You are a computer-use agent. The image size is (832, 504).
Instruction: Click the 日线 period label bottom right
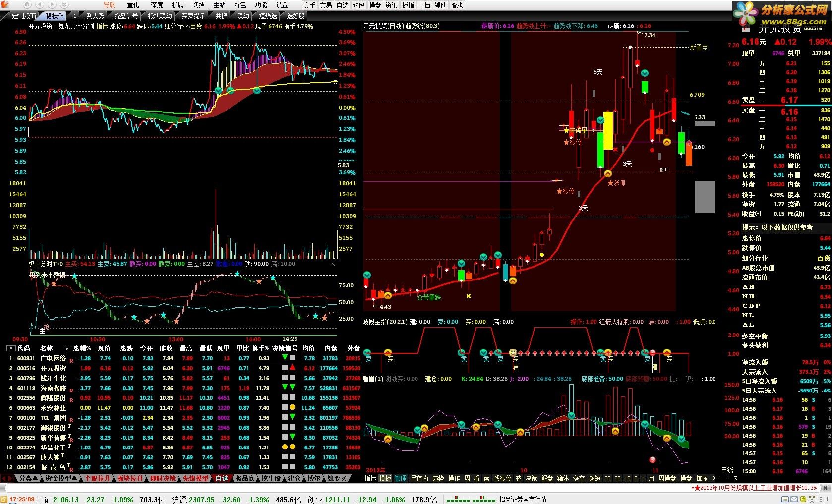727,470
